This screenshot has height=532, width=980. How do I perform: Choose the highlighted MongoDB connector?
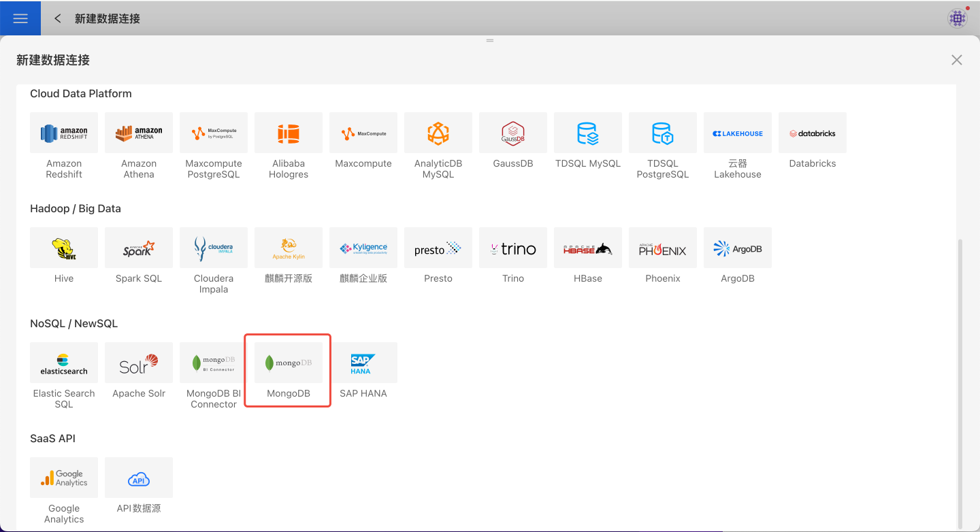tap(289, 363)
